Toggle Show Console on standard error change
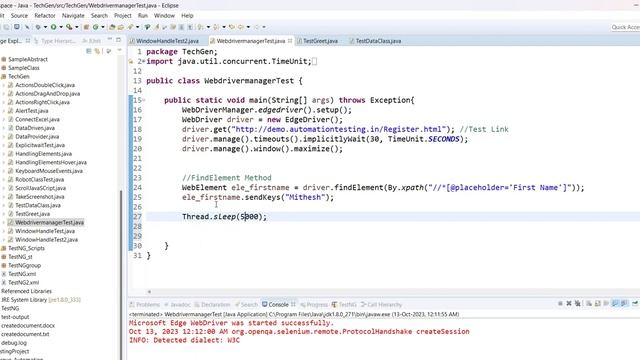Image resolution: width=640 pixels, height=360 pixels. 624,304
